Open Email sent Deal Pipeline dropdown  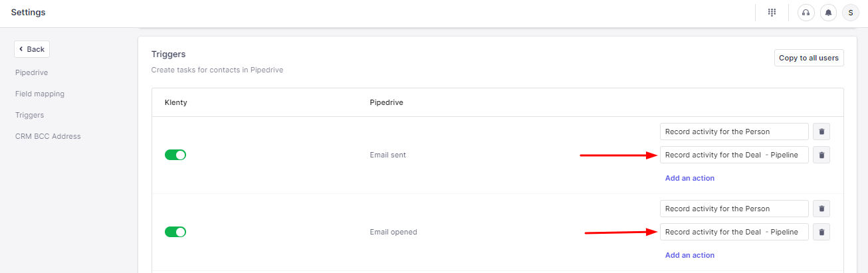tap(734, 155)
